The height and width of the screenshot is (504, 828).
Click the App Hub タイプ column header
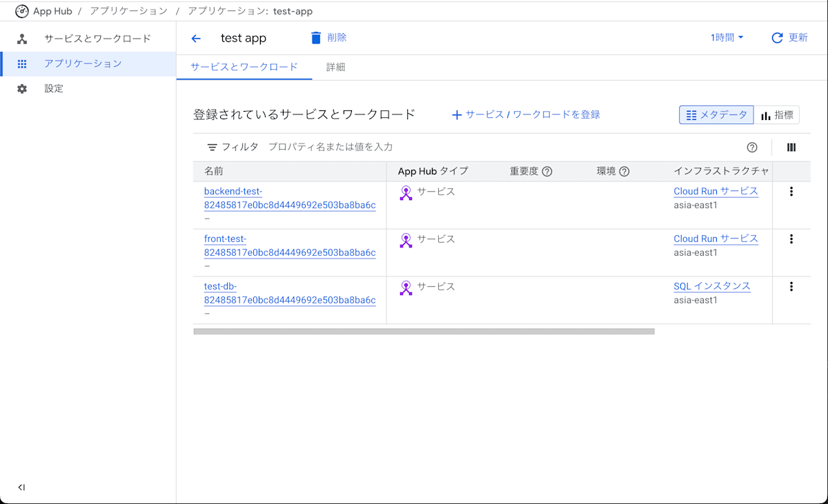433,171
